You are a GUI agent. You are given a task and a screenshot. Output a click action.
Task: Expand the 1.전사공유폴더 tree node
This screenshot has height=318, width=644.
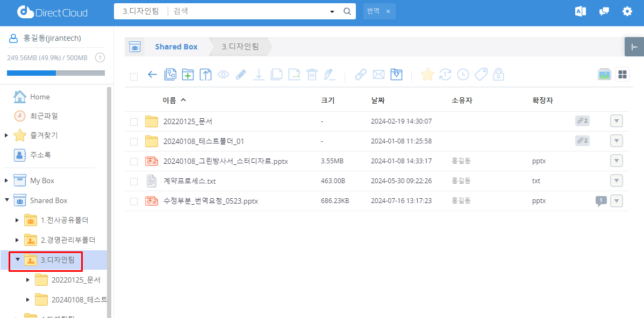17,220
